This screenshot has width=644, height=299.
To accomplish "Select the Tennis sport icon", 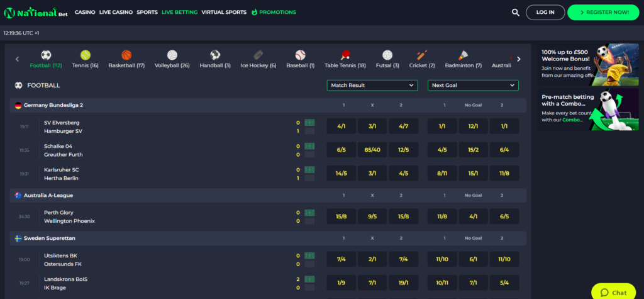I will (86, 55).
